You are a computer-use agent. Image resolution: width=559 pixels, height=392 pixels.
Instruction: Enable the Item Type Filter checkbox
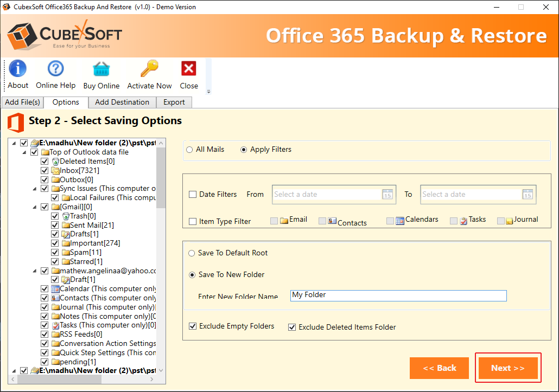click(193, 221)
